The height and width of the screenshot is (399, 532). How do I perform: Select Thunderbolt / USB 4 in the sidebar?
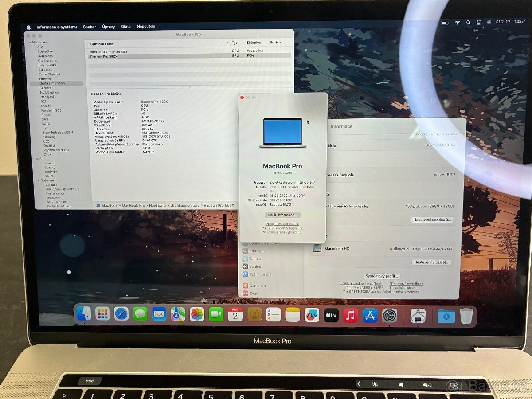[x=58, y=133]
